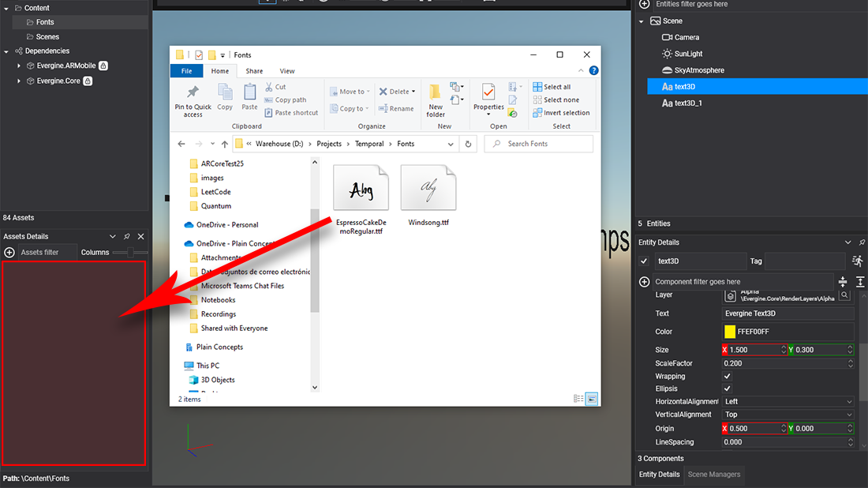The image size is (868, 488).
Task: Switch to the View ribbon tab
Action: tap(287, 71)
